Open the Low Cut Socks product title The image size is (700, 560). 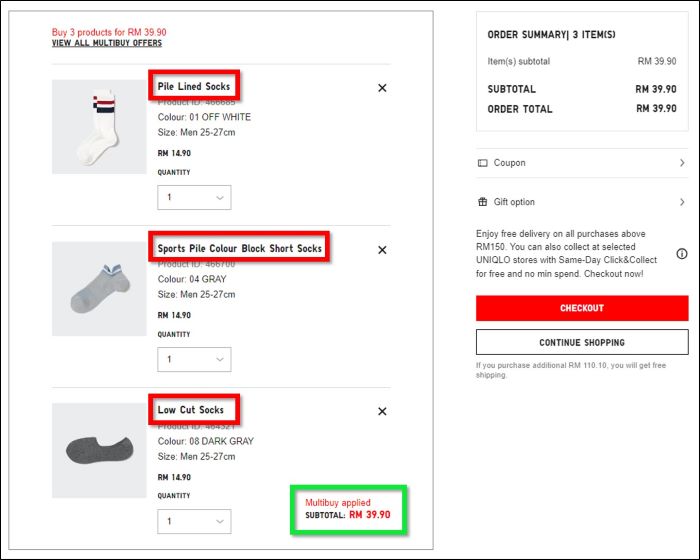pyautogui.click(x=191, y=410)
